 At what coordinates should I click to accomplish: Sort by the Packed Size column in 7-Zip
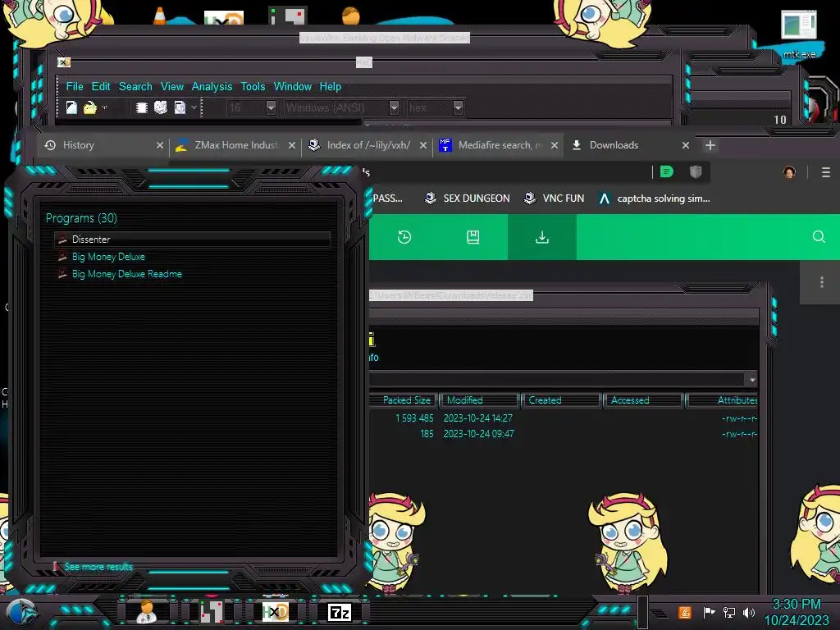tap(404, 400)
